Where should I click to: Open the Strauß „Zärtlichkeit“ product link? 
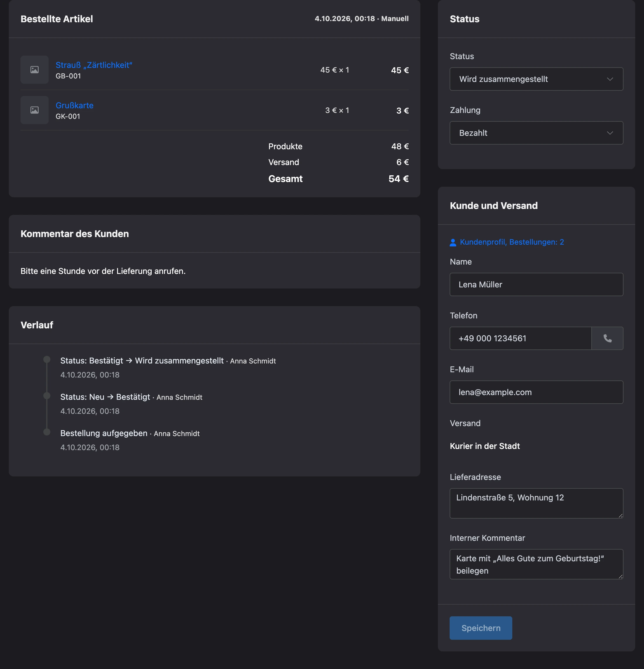[94, 65]
